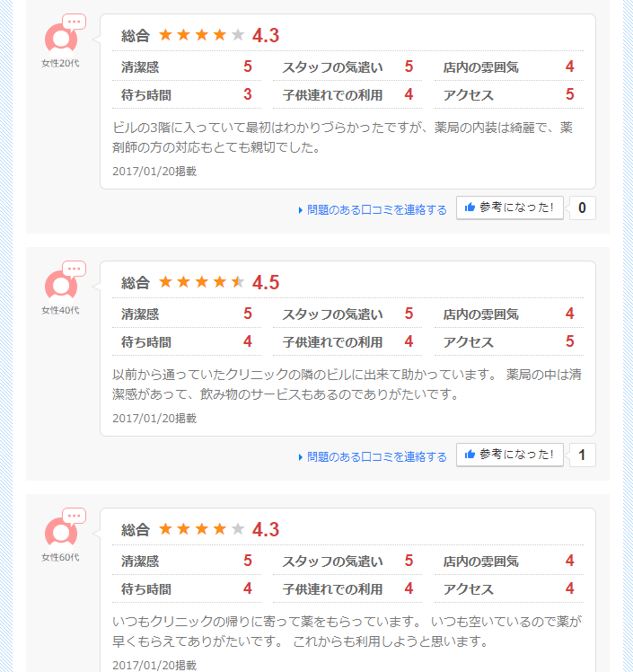Image resolution: width=633 pixels, height=672 pixels.
Task: Click the thumbs-up icon under the 女性20代 review
Action: (470, 208)
